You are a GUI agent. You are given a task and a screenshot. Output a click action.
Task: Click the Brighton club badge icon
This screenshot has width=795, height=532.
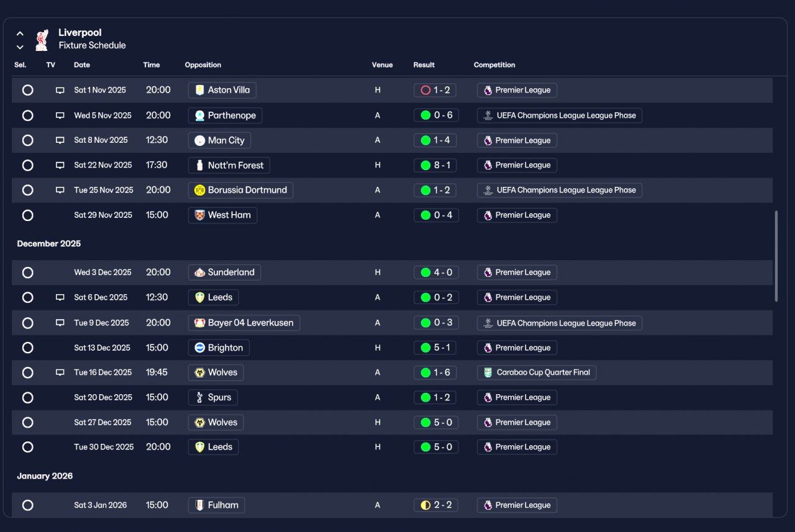[199, 348]
